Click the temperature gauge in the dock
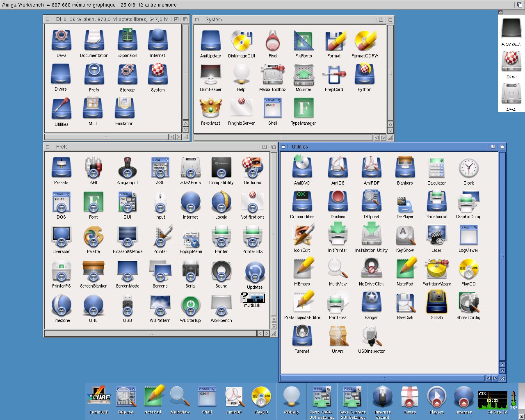 [513, 400]
